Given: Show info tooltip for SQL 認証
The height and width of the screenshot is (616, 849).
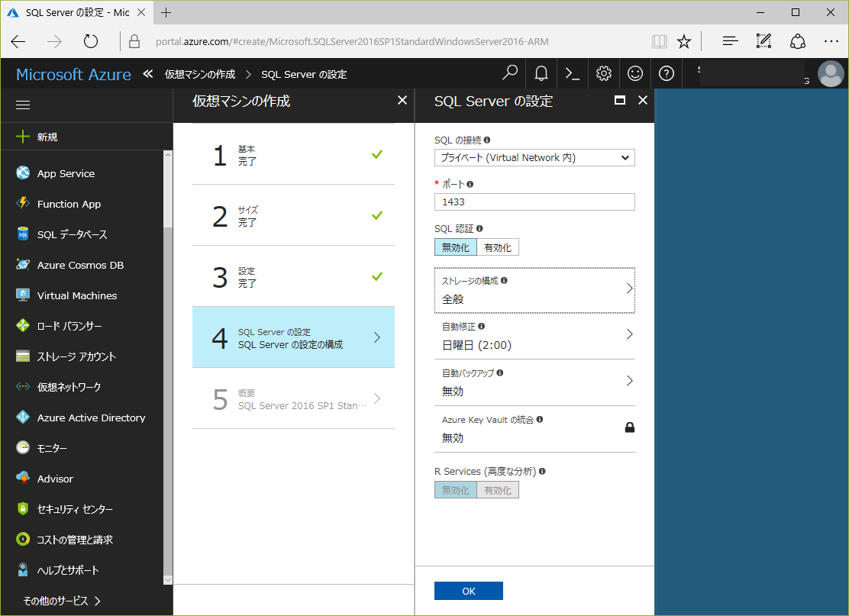Looking at the screenshot, I should point(479,228).
